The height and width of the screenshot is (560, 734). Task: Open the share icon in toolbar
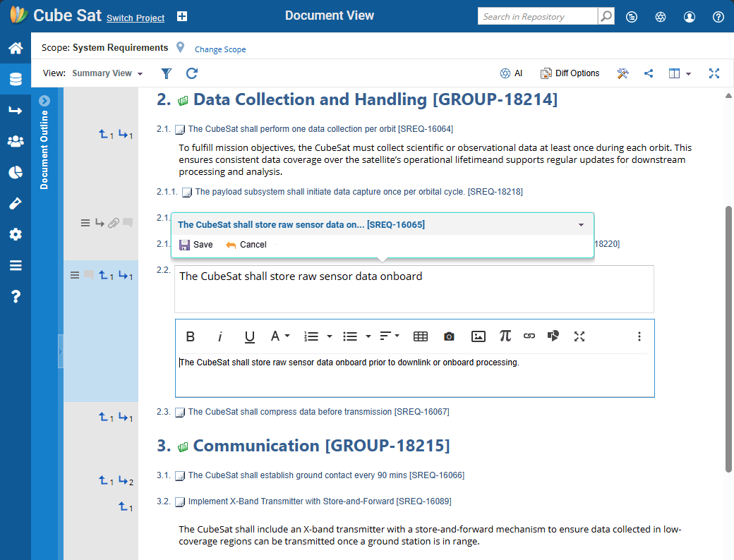pyautogui.click(x=649, y=73)
